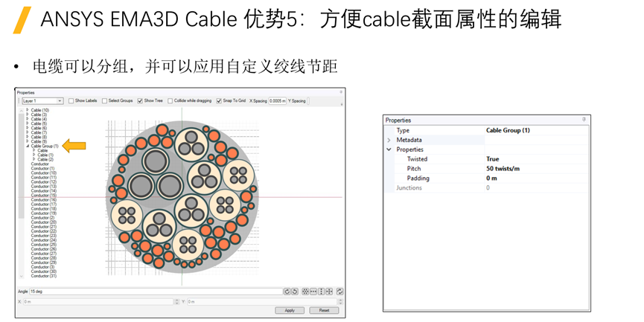Viewport: 644px width, 322px height.
Task: Expand Cable (2) under Cable Group
Action: (x=34, y=159)
